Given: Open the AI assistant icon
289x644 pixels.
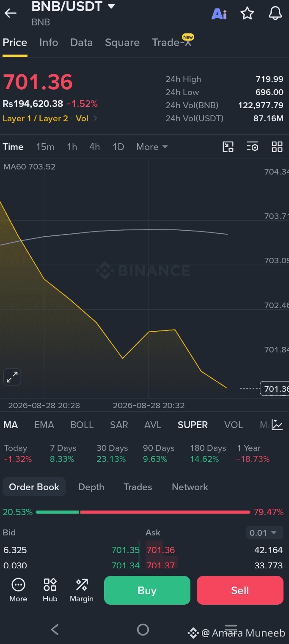Looking at the screenshot, I should click(x=219, y=14).
